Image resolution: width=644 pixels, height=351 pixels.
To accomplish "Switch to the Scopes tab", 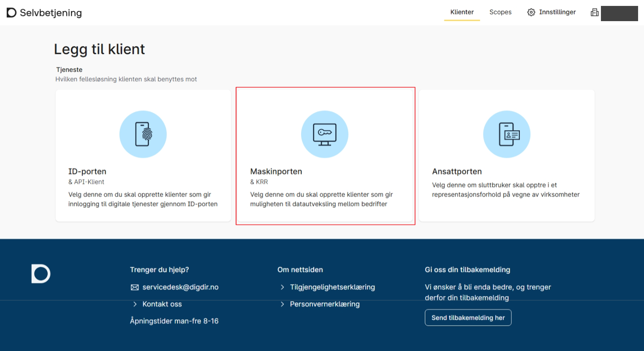I will coord(500,12).
